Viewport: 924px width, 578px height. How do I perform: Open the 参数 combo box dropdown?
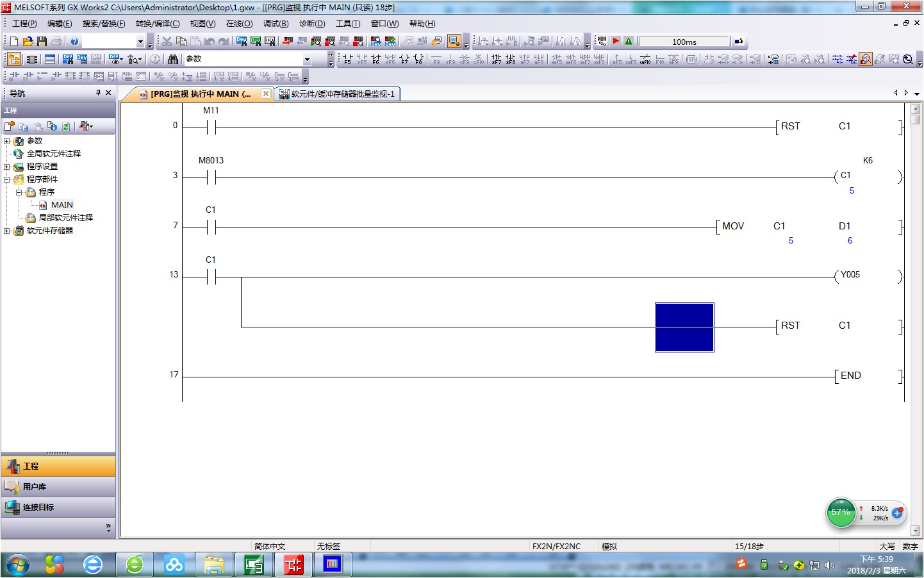pos(307,59)
